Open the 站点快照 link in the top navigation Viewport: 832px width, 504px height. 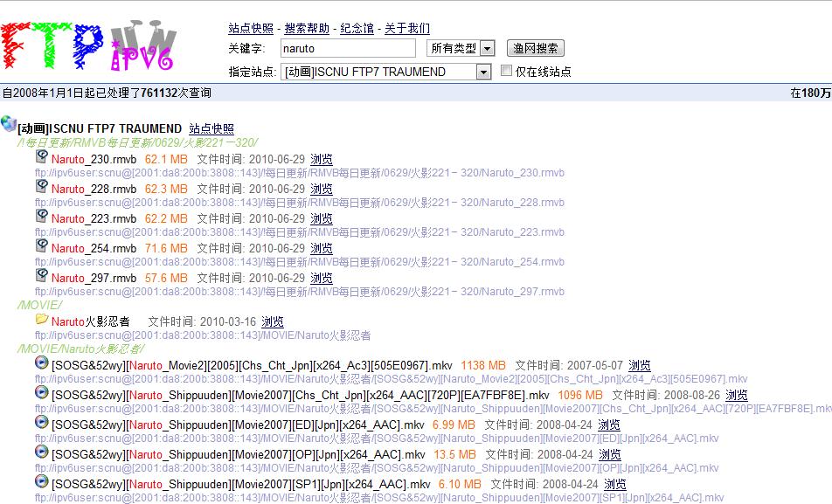(x=250, y=29)
